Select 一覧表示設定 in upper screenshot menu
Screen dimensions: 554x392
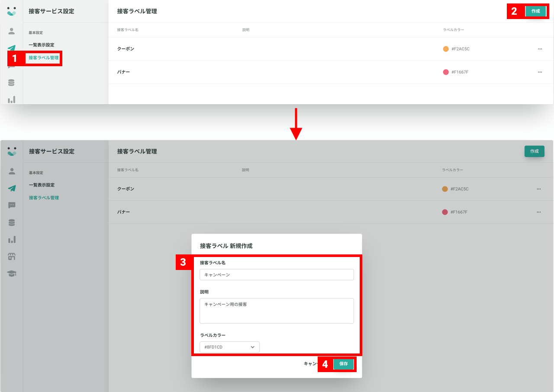pos(42,45)
